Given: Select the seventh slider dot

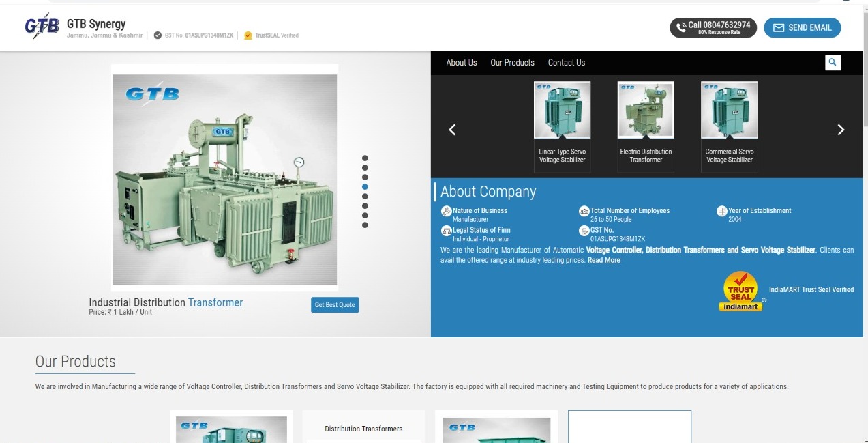Looking at the screenshot, I should click(x=365, y=215).
